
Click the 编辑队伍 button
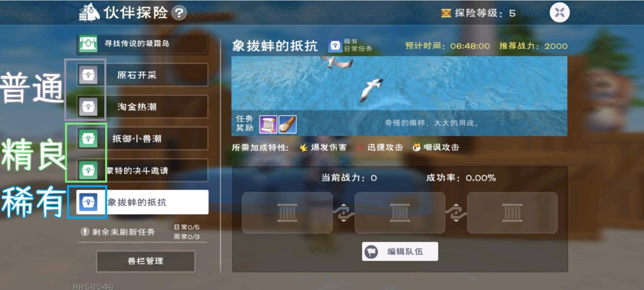[x=400, y=251]
